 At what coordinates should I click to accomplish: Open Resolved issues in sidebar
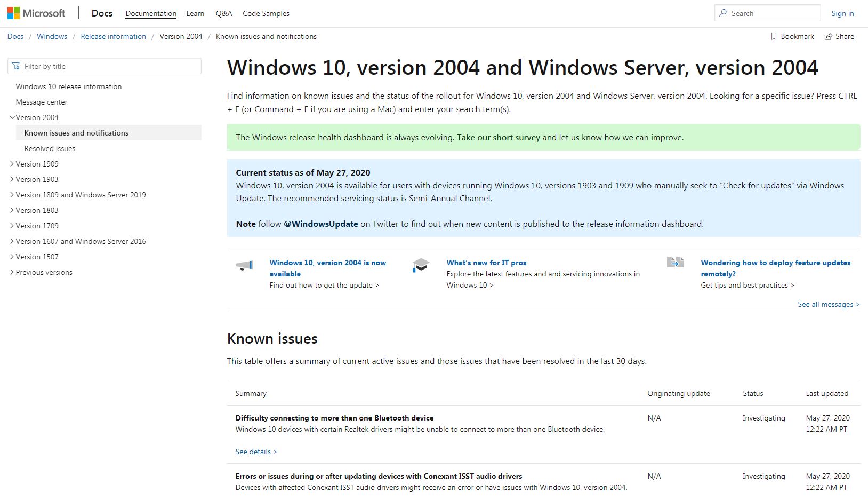click(50, 148)
